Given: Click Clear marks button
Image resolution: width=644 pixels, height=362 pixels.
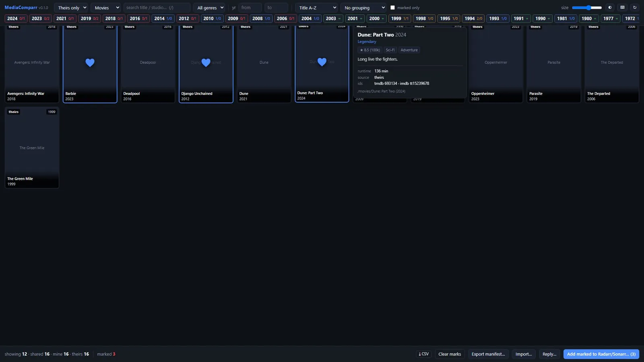Looking at the screenshot, I should 450,354.
